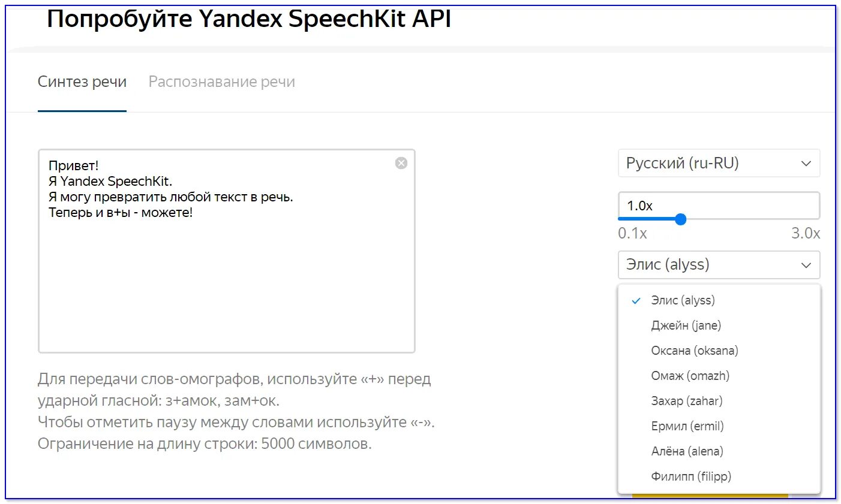
Task: Select the Алёна (alena) voice
Action: pos(719,451)
